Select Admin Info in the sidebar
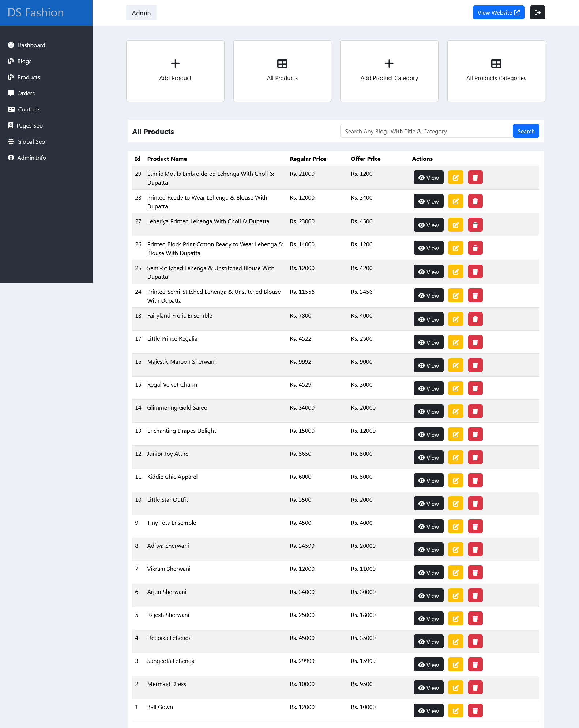Screen dimensions: 579x728 click(x=31, y=158)
